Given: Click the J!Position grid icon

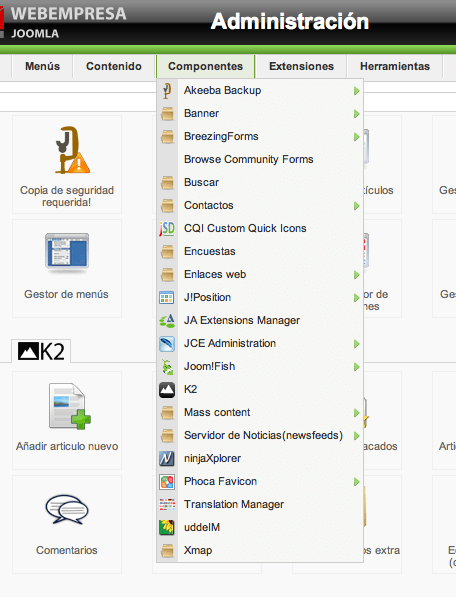Looking at the screenshot, I should tap(167, 298).
